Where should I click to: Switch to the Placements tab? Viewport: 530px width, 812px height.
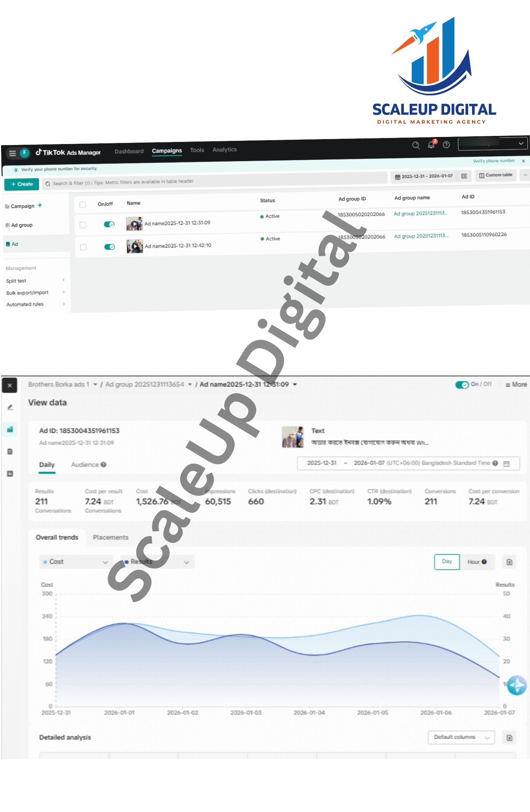tap(111, 537)
